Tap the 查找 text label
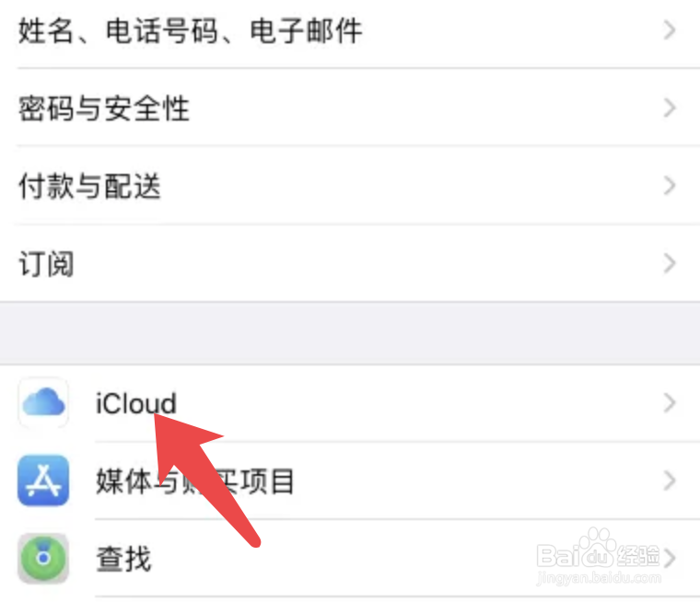The width and height of the screenshot is (700, 602). point(123,559)
